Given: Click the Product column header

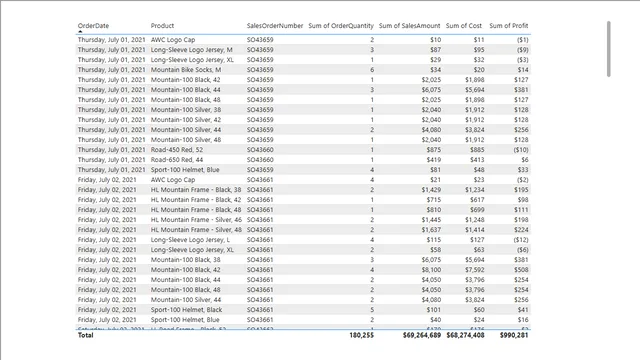Looking at the screenshot, I should [x=162, y=26].
